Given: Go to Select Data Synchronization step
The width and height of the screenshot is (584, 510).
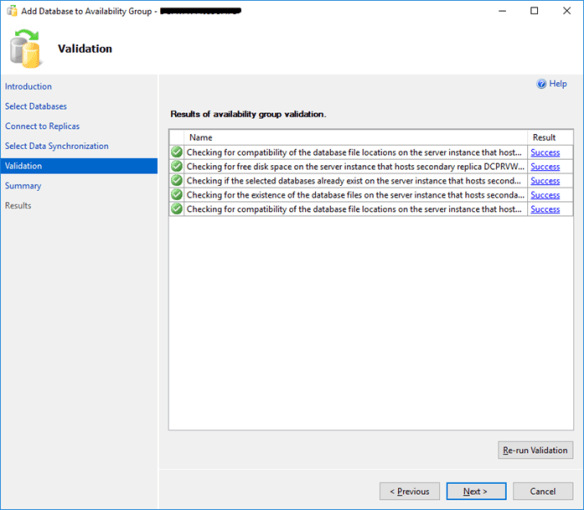Looking at the screenshot, I should (x=57, y=146).
